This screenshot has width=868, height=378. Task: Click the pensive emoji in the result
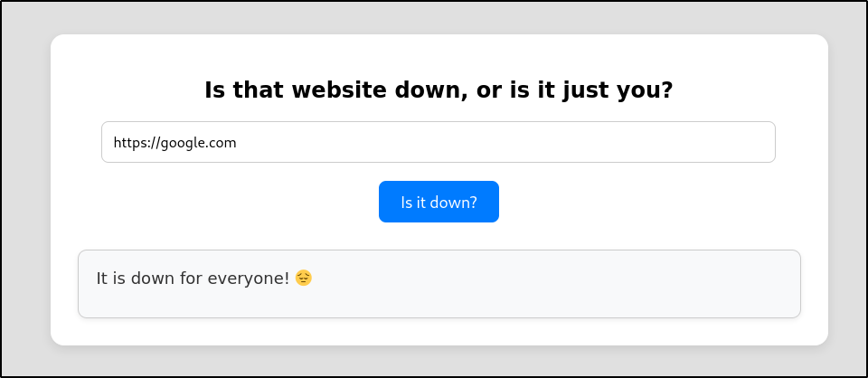304,279
